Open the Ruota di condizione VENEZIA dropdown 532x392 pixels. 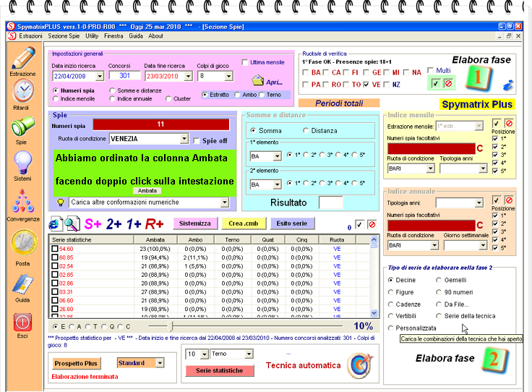click(184, 139)
